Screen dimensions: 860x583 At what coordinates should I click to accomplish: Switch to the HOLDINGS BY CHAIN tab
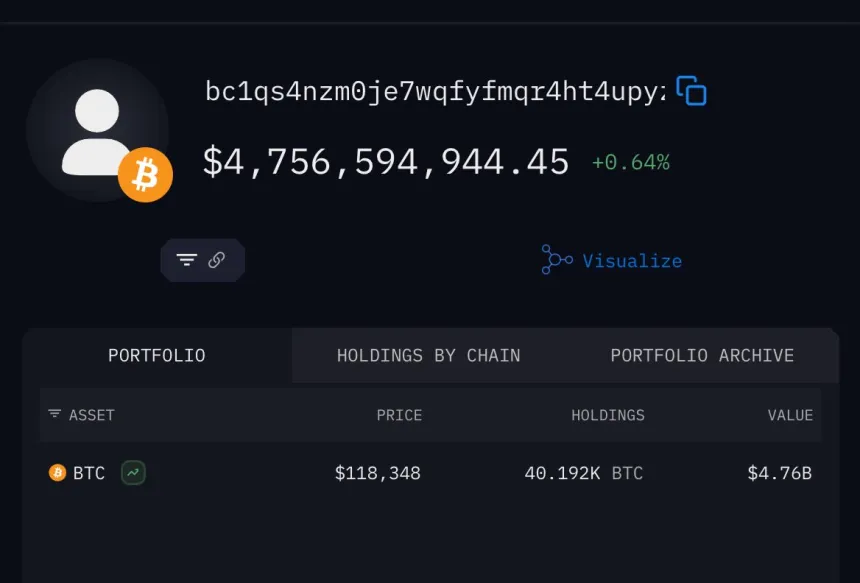pyautogui.click(x=428, y=355)
